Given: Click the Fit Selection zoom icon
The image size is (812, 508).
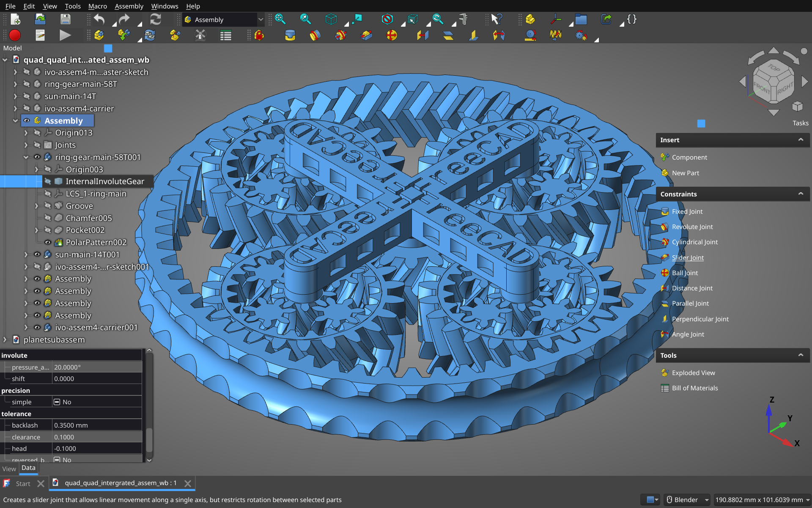Looking at the screenshot, I should (x=305, y=19).
